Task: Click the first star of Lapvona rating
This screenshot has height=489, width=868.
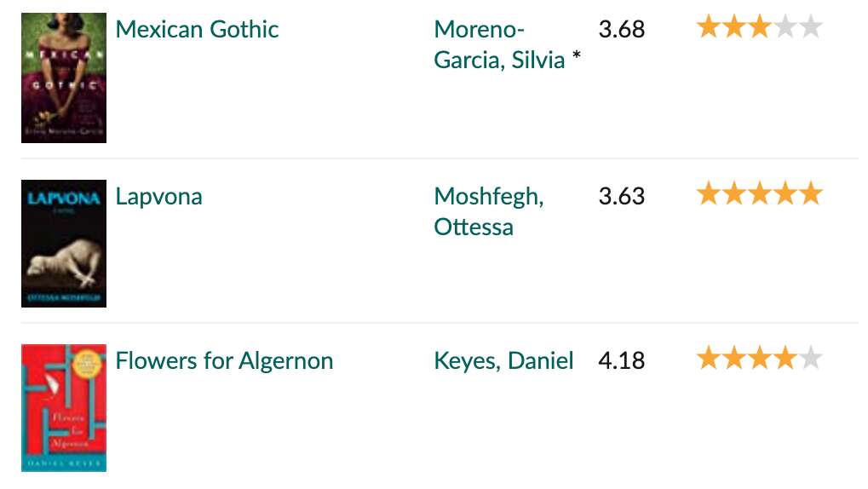Action: (x=709, y=194)
